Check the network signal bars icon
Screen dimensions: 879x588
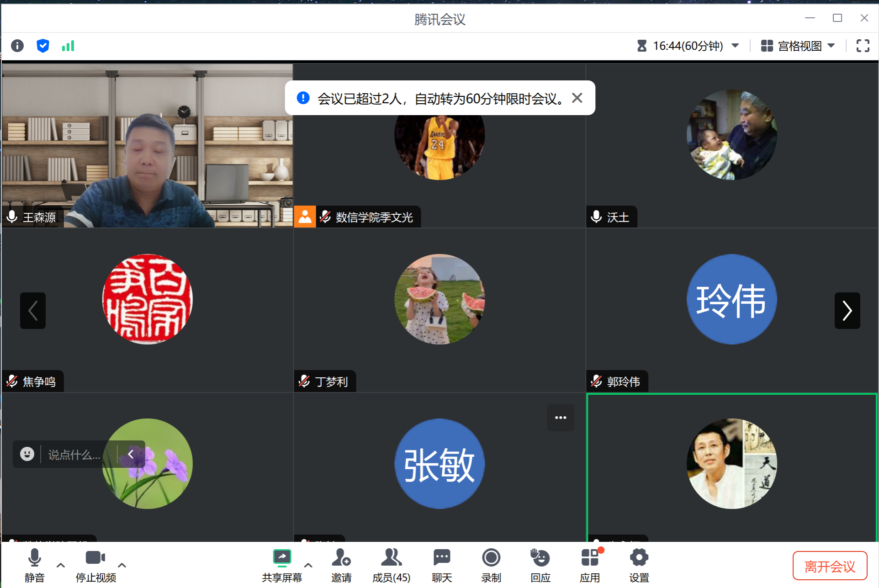point(68,46)
